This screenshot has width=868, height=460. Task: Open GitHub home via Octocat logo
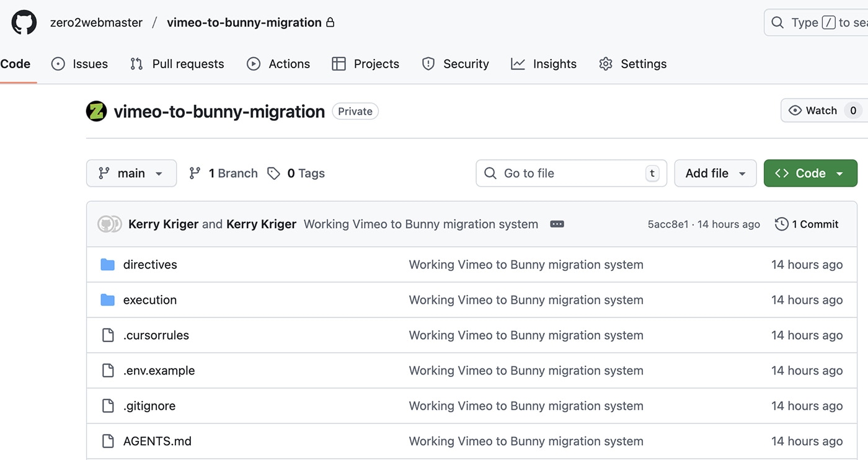[24, 22]
